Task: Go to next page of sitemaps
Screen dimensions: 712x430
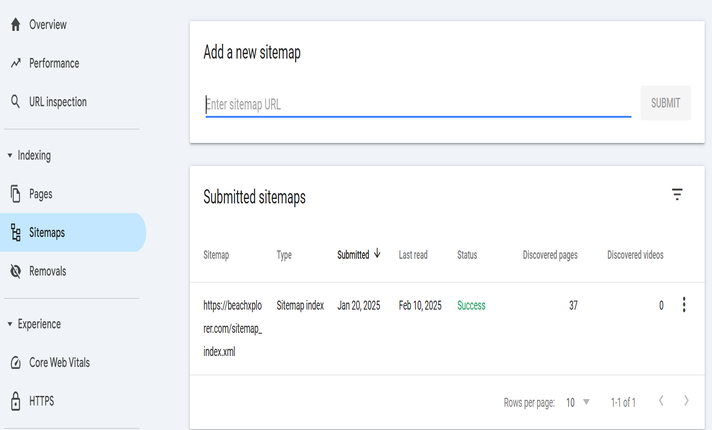Action: [686, 401]
